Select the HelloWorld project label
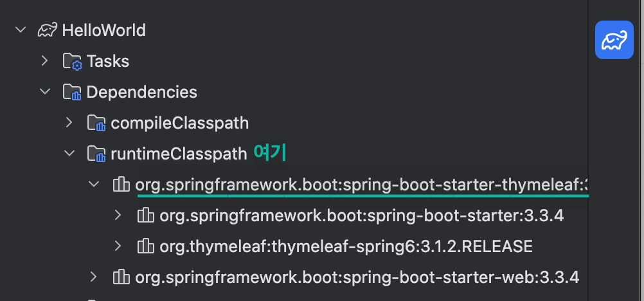644x301 pixels. click(104, 30)
